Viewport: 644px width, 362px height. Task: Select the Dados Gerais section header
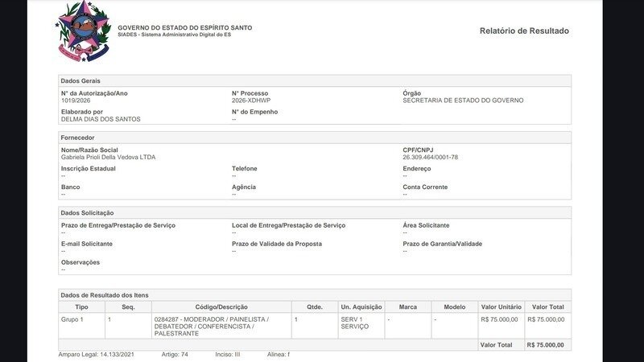(80, 80)
